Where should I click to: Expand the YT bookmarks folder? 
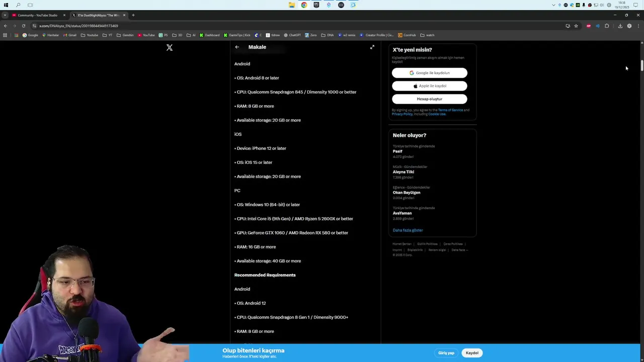pyautogui.click(x=107, y=35)
